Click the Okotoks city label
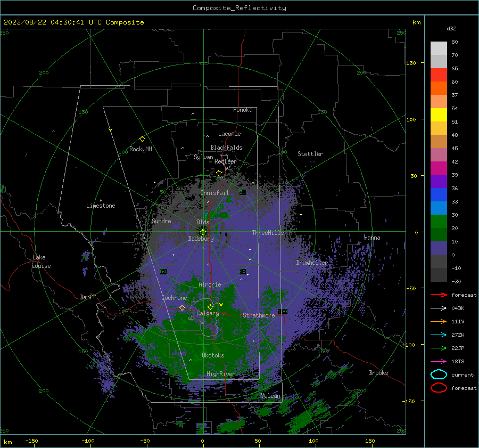This screenshot has width=479, height=448. coord(213,355)
